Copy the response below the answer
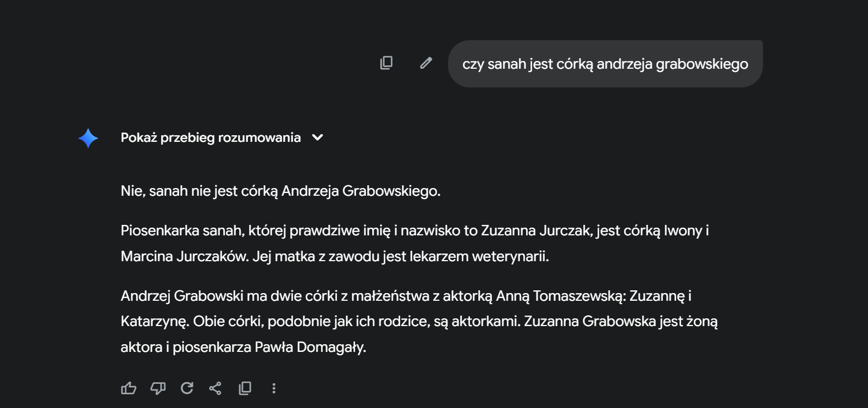 (245, 388)
